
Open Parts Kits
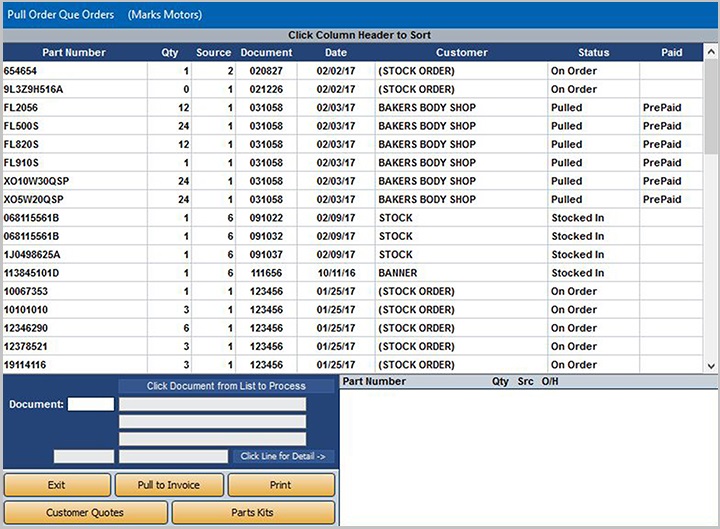pyautogui.click(x=254, y=513)
